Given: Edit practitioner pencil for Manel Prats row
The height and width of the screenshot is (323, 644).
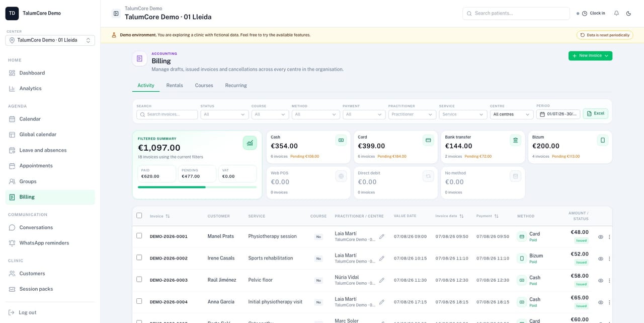Looking at the screenshot, I should (382, 236).
